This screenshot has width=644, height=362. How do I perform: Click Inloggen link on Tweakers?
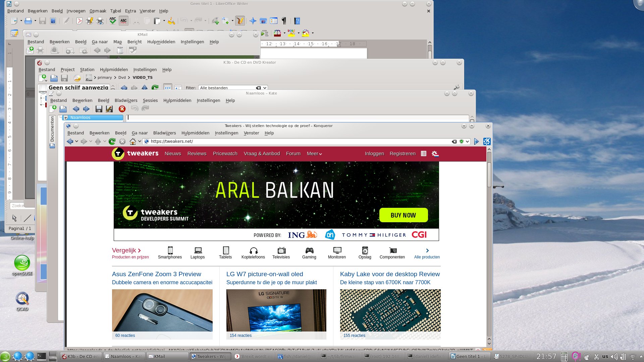[374, 154]
